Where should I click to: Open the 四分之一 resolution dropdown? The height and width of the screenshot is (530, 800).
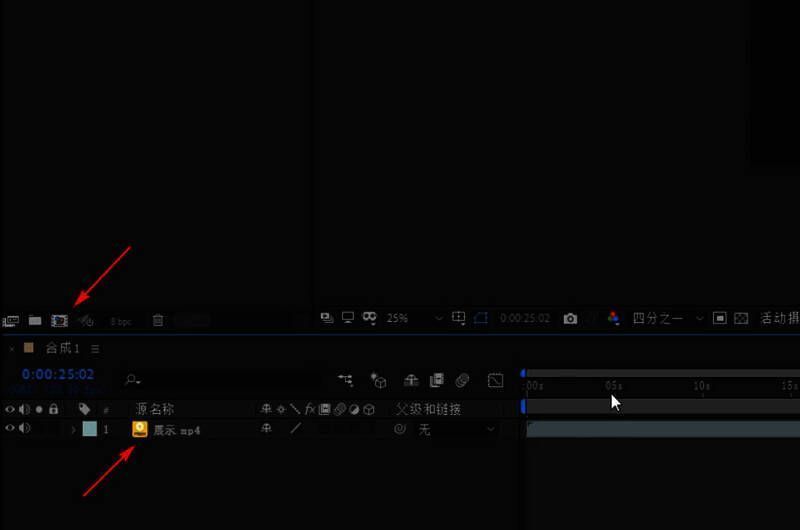(698, 318)
